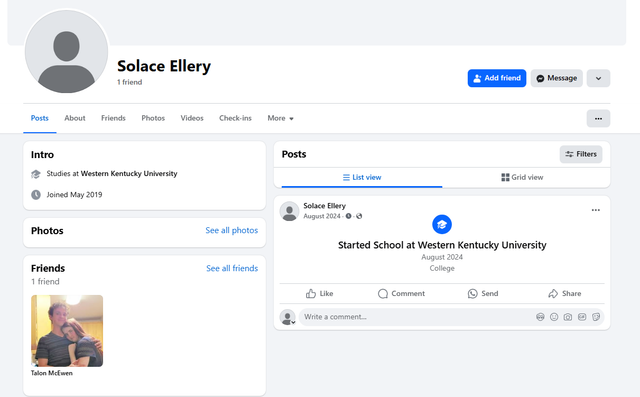Expand the More tab dropdown
The height and width of the screenshot is (397, 640).
(280, 118)
